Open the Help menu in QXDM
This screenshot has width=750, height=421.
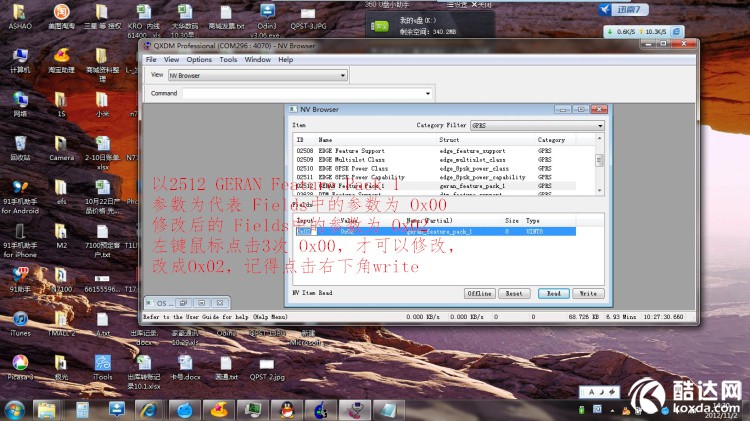coord(286,59)
